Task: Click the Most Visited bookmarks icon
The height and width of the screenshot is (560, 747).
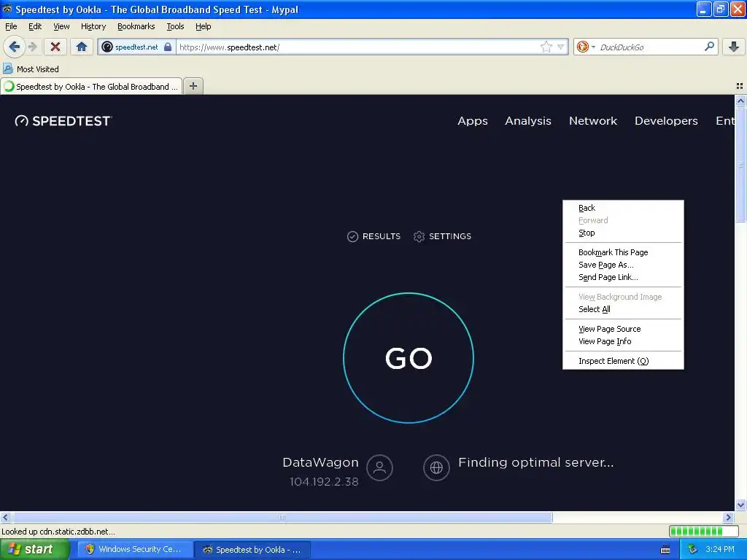Action: pyautogui.click(x=7, y=69)
